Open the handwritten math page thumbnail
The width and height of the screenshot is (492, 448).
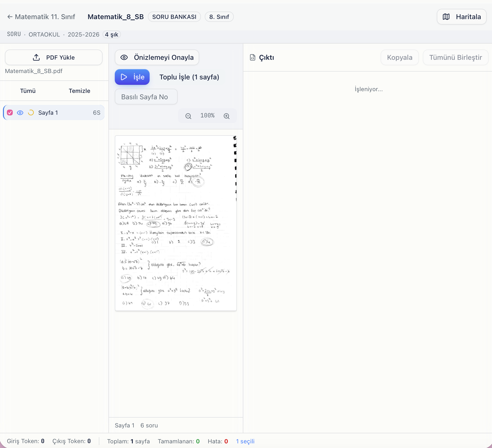pos(176,223)
